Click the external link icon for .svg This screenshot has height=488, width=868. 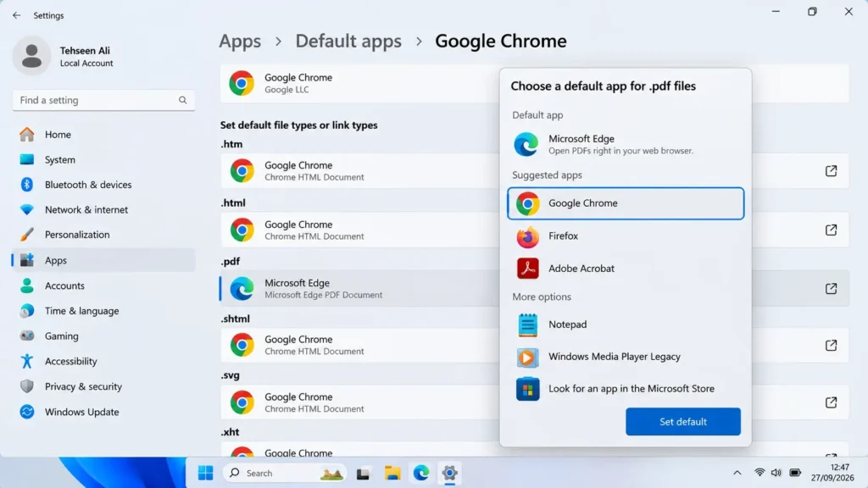(831, 402)
